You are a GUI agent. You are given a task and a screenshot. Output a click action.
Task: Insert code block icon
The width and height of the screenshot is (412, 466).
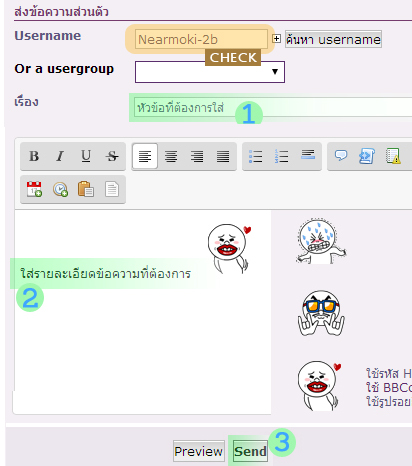(367, 156)
